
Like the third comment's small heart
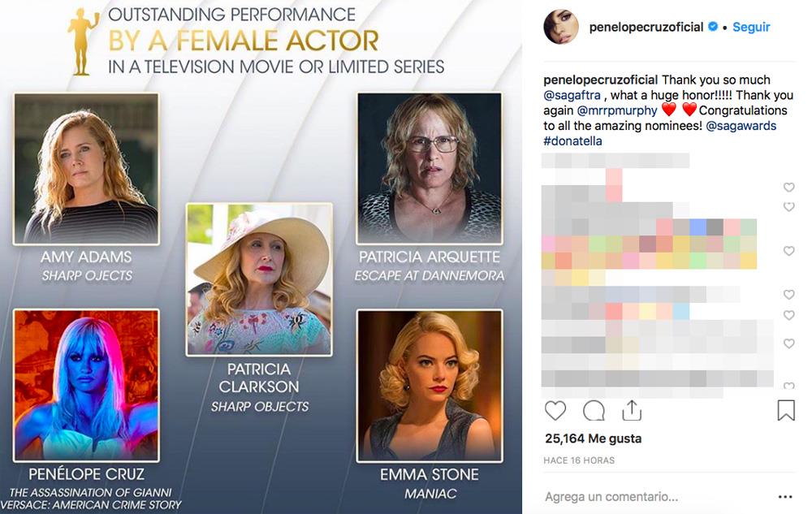(x=788, y=252)
